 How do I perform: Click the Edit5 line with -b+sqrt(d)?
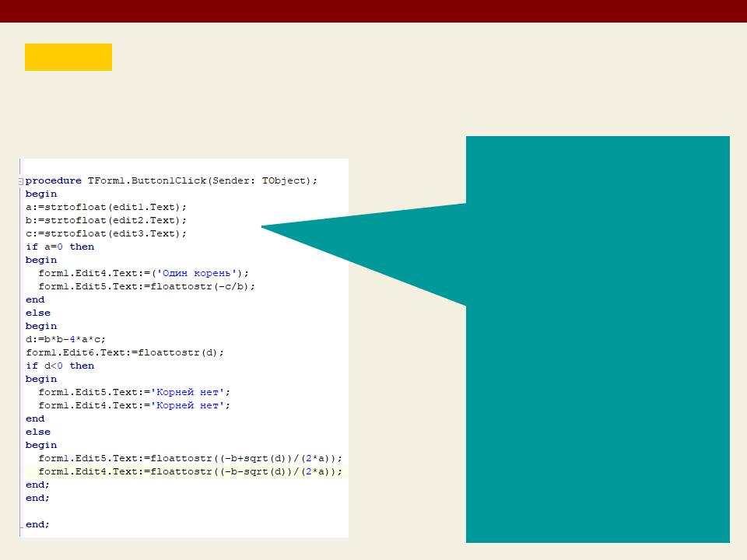coord(190,459)
